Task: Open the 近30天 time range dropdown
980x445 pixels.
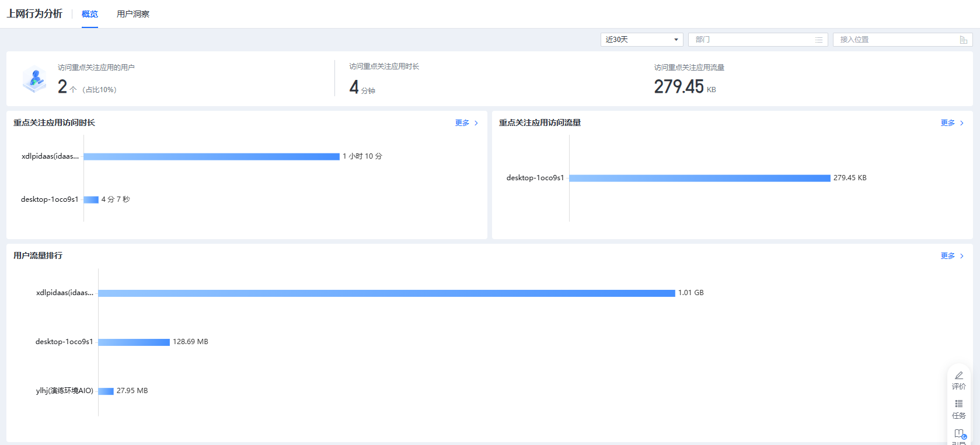Action: pos(641,40)
